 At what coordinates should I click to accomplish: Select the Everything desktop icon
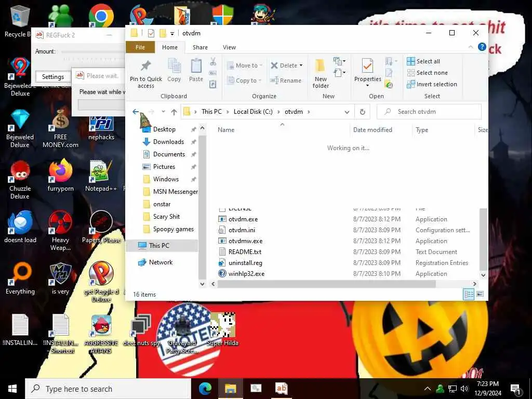pos(20,278)
